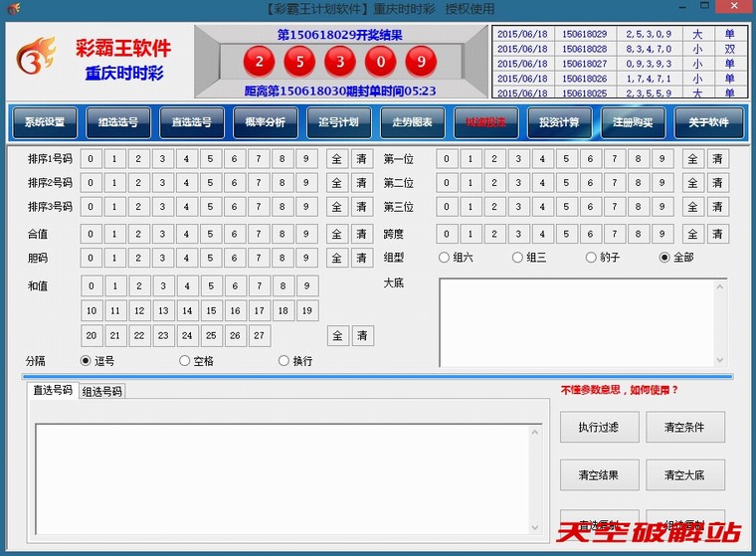The width and height of the screenshot is (756, 556).
Task: Select the 组六 radio option
Action: [x=445, y=258]
